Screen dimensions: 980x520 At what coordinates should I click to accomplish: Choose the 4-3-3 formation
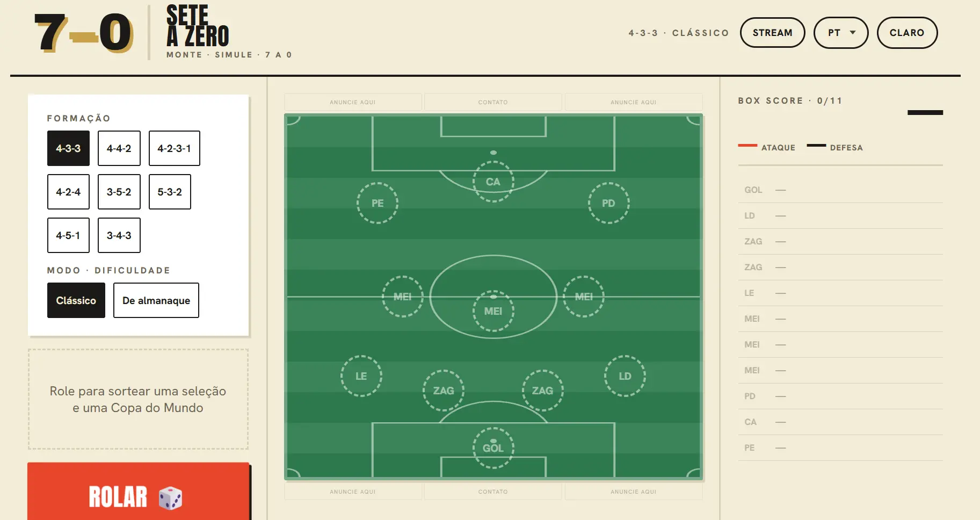tap(68, 148)
